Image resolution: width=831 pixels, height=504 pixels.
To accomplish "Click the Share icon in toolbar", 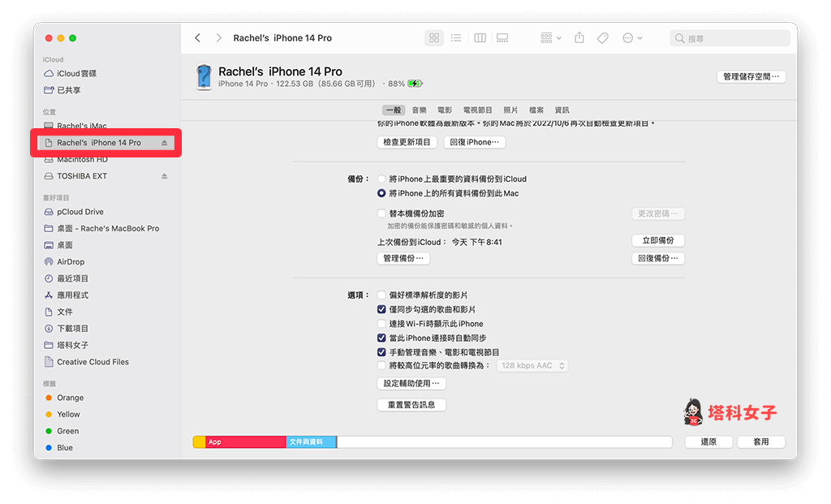I will click(579, 37).
